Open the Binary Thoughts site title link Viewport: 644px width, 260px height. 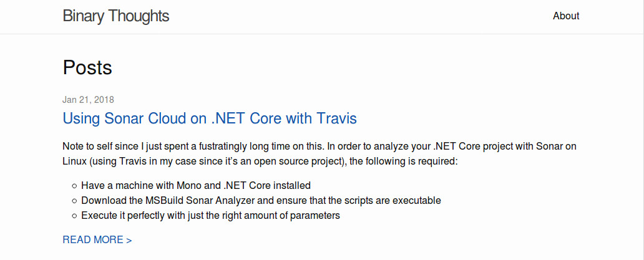tap(115, 16)
